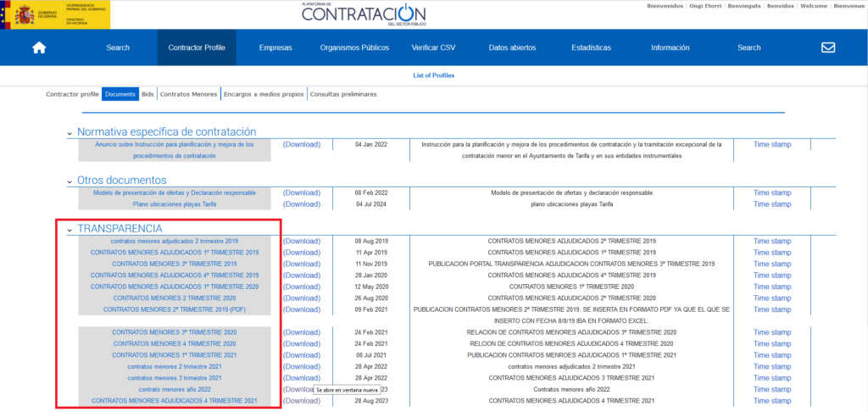Open Time stamp for Modelo de presentación de ofertas
Screen dimensions: 868x412
771,192
